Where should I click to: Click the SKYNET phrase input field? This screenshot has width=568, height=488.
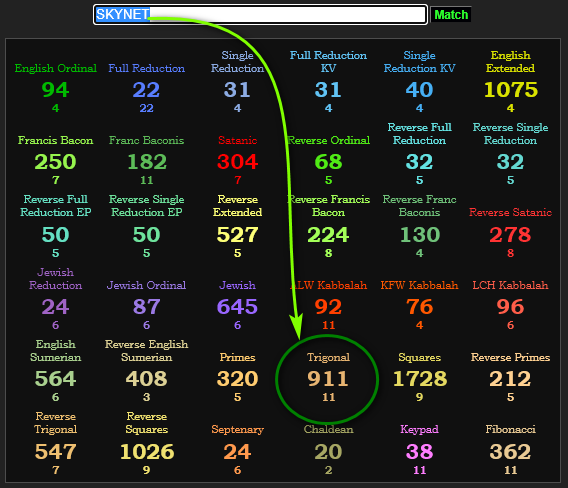coord(260,14)
